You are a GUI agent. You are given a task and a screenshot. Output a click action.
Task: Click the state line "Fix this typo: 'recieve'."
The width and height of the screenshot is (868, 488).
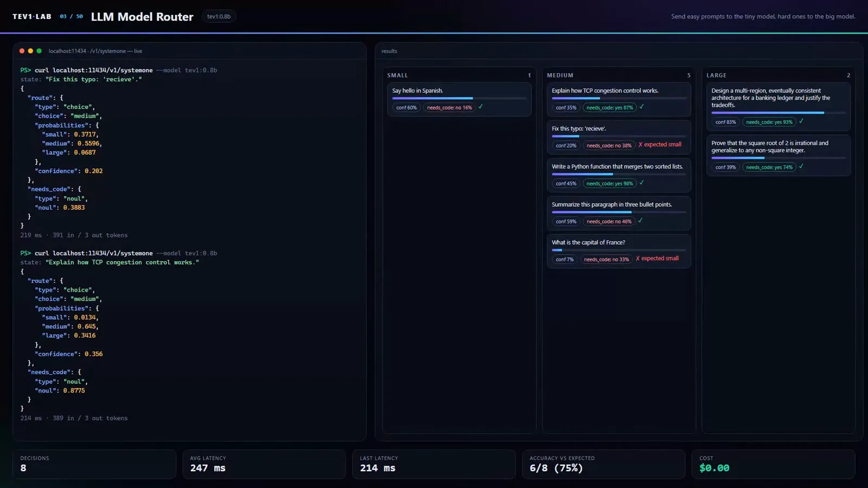pyautogui.click(x=81, y=79)
